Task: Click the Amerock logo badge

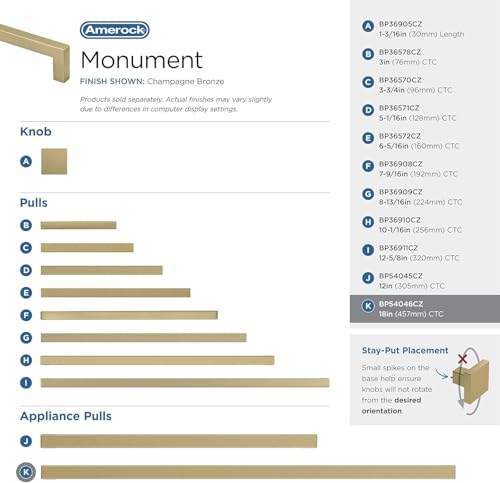Action: click(115, 30)
